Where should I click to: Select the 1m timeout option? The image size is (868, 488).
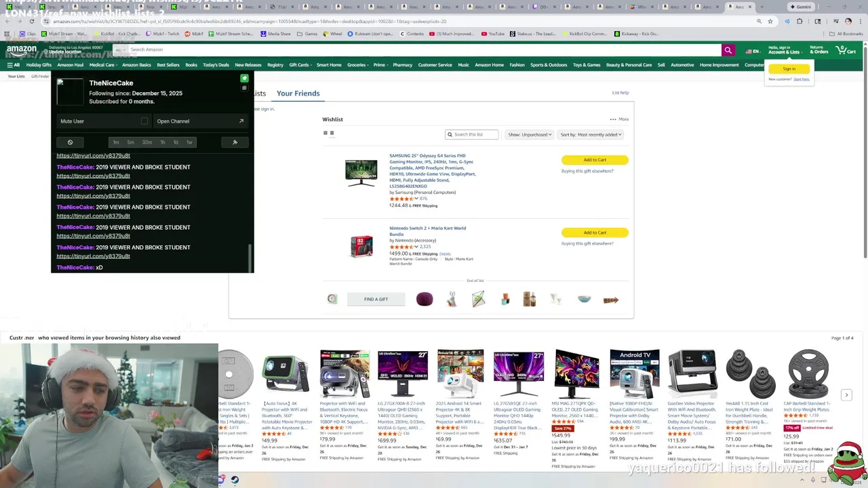[x=116, y=142]
